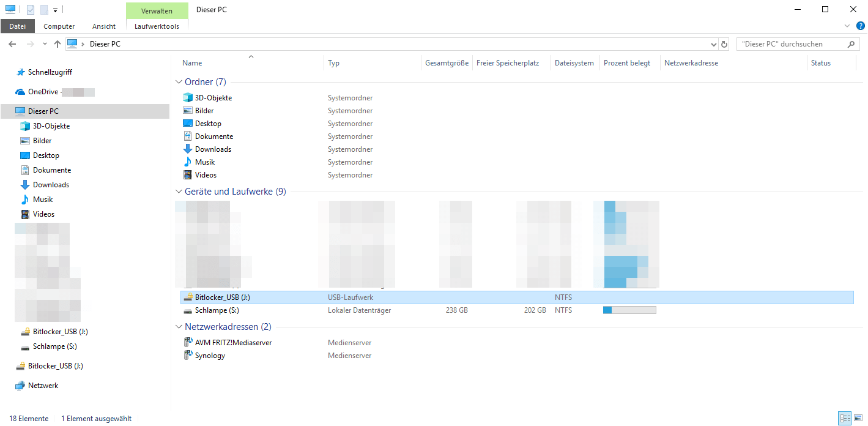The height and width of the screenshot is (426, 868).
Task: Open the Datei menu
Action: coord(17,26)
